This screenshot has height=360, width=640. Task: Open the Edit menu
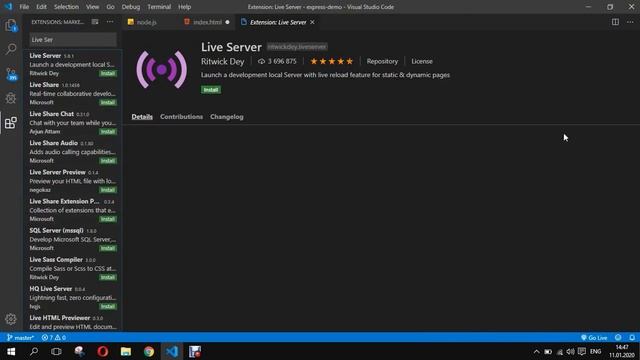[x=41, y=7]
